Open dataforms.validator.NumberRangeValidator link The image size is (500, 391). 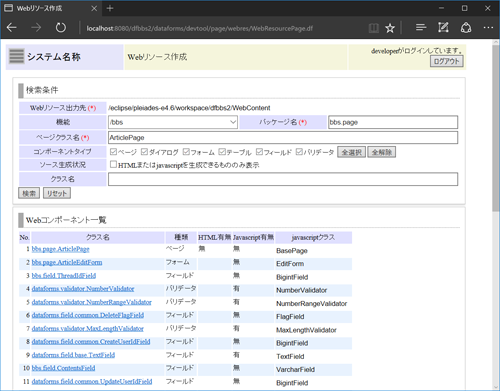pyautogui.click(x=91, y=302)
